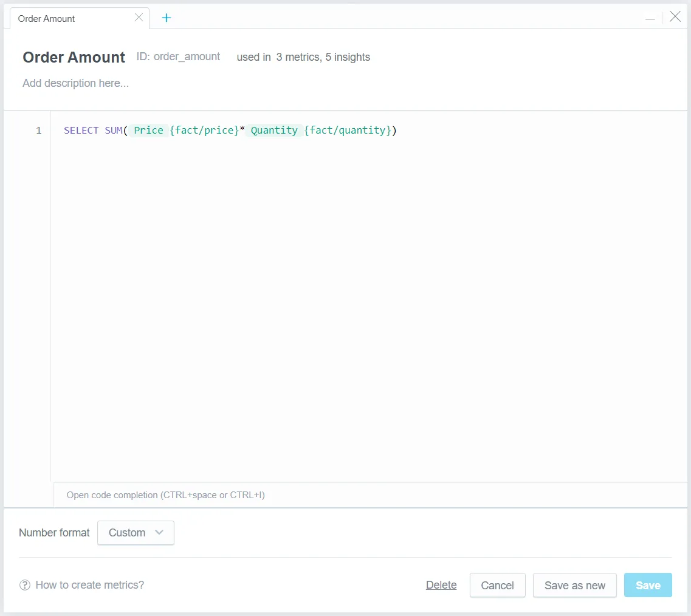Select the Price fact token in formula
The height and width of the screenshot is (616, 691).
[x=148, y=130]
